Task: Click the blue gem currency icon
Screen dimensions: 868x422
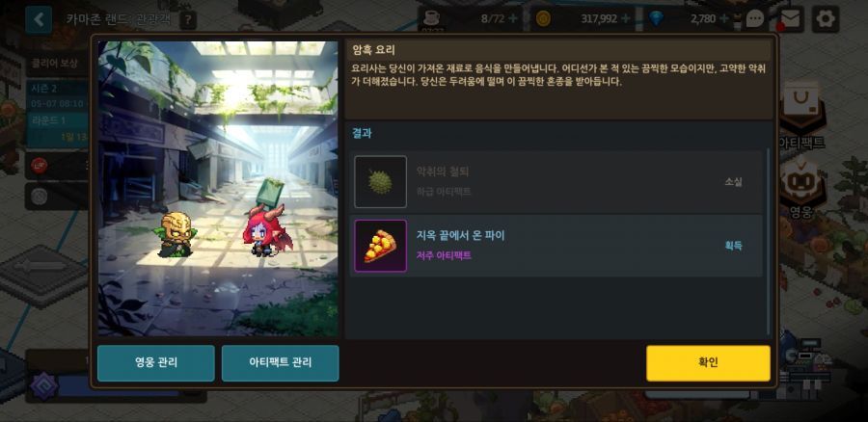Action: click(657, 19)
